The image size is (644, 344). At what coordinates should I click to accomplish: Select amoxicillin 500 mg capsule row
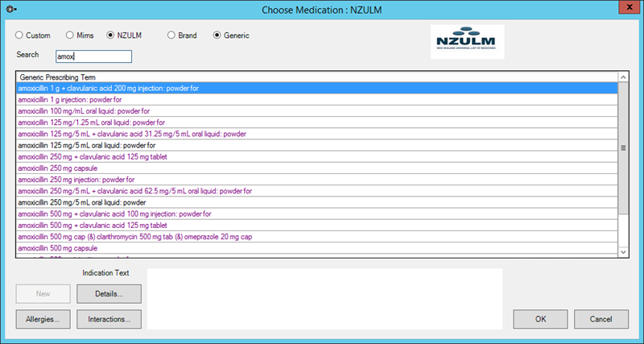click(x=317, y=248)
